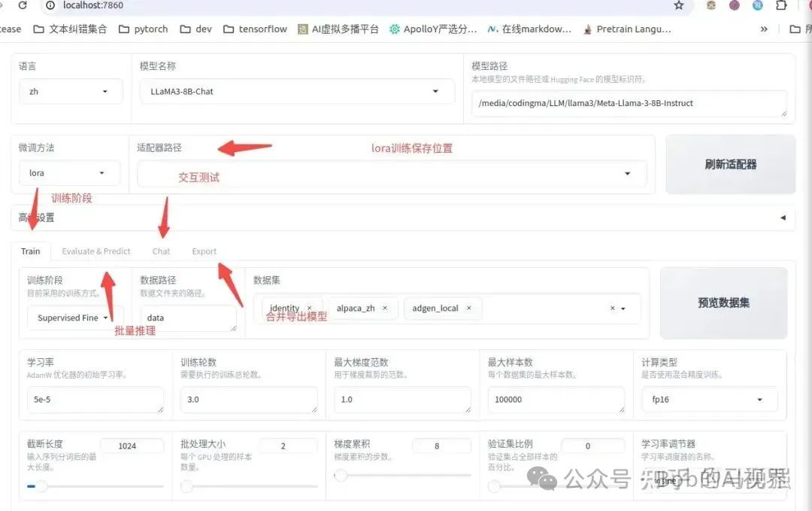Adjust the 批处理大小 slider

(249, 486)
